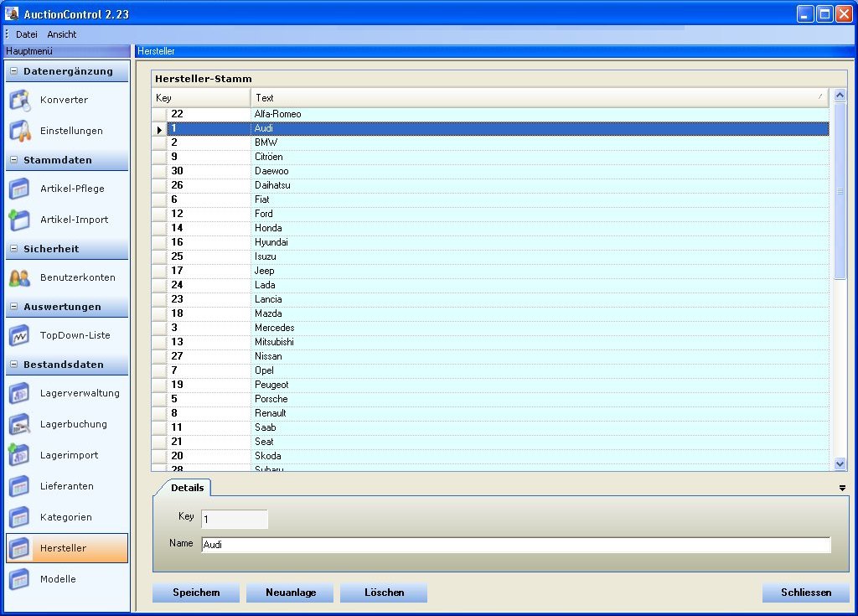The width and height of the screenshot is (858, 616).
Task: Select the BMW row
Action: coord(490,142)
